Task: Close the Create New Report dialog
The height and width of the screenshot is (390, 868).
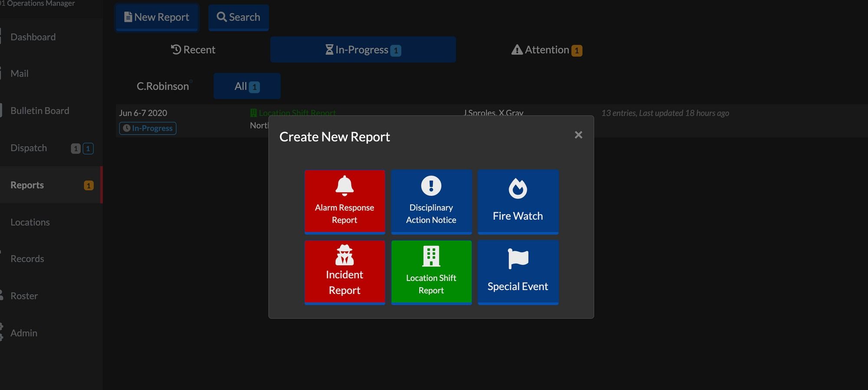Action: pyautogui.click(x=578, y=135)
